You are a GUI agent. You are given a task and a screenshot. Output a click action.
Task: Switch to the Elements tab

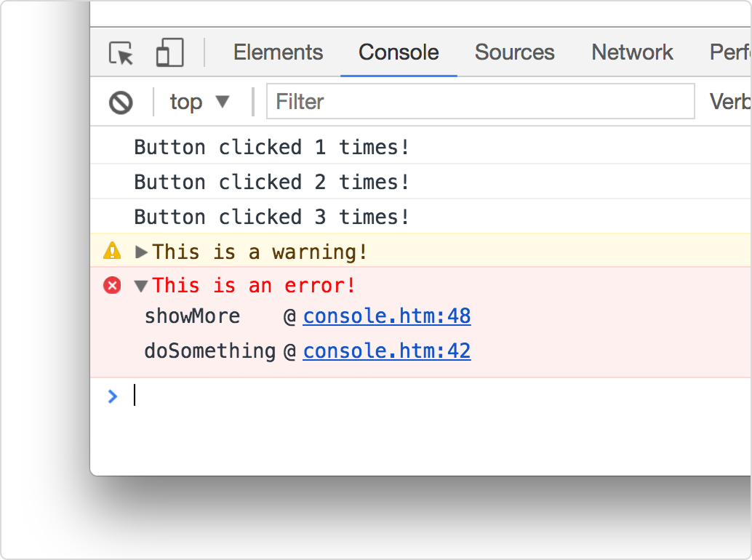[278, 52]
